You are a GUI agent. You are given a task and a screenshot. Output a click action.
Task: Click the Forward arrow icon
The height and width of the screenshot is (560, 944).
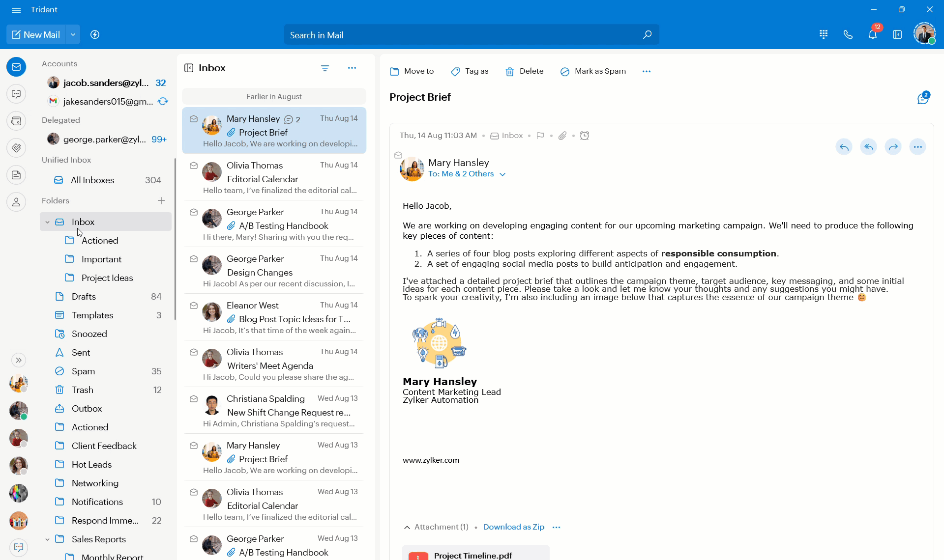[x=893, y=147]
